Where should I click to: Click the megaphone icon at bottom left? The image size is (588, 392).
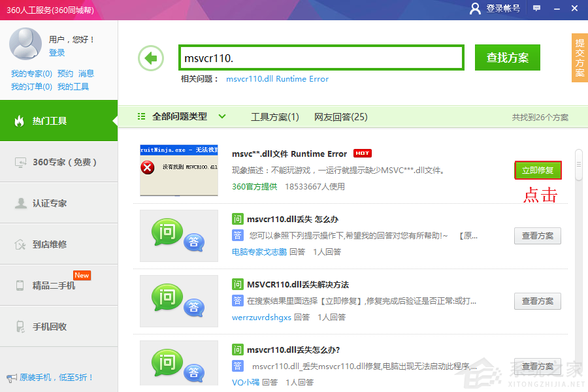pos(11,378)
